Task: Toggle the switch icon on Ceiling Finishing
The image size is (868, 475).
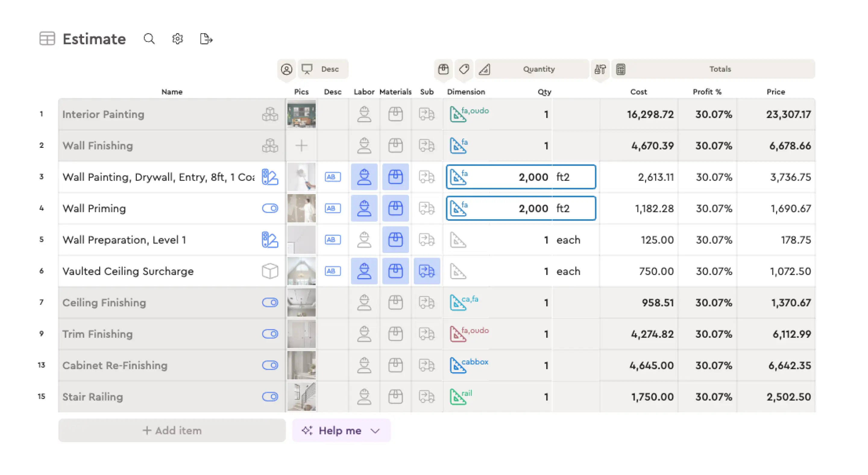Action: tap(270, 302)
